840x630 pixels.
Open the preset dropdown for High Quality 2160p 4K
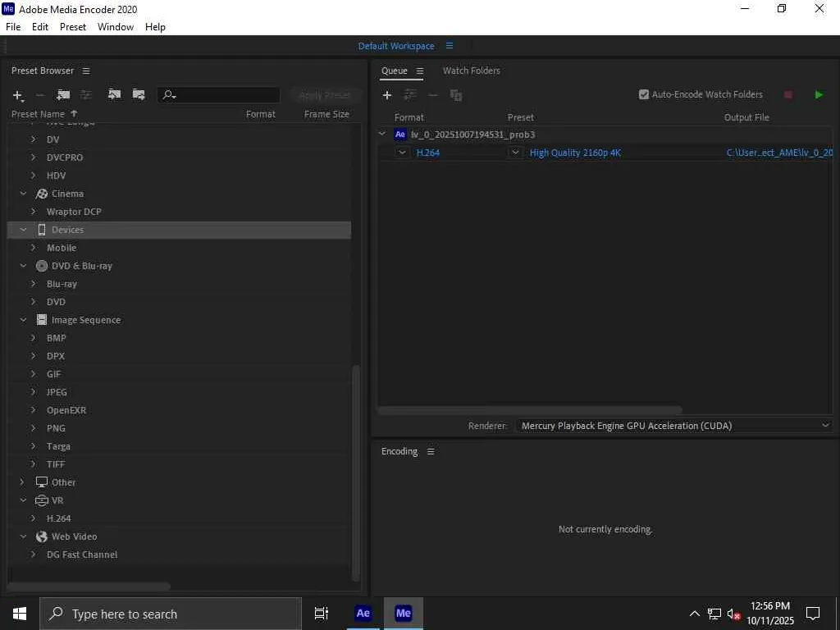(x=515, y=153)
